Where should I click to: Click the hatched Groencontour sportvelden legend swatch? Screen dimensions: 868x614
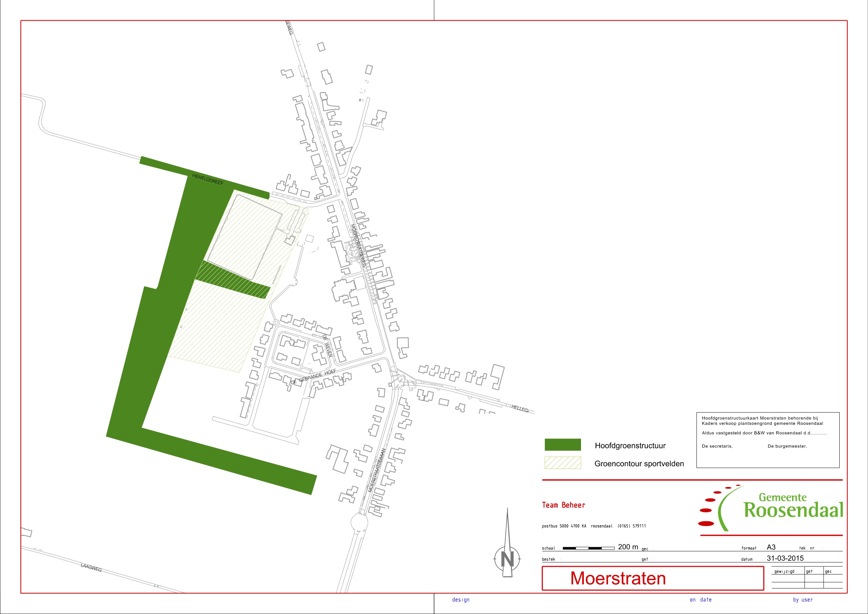point(562,463)
